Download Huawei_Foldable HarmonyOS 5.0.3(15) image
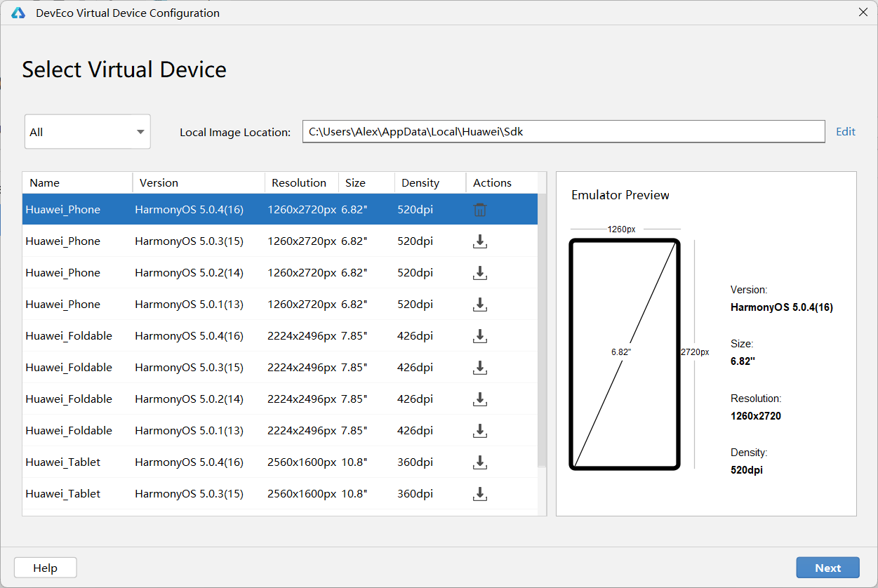 480,368
